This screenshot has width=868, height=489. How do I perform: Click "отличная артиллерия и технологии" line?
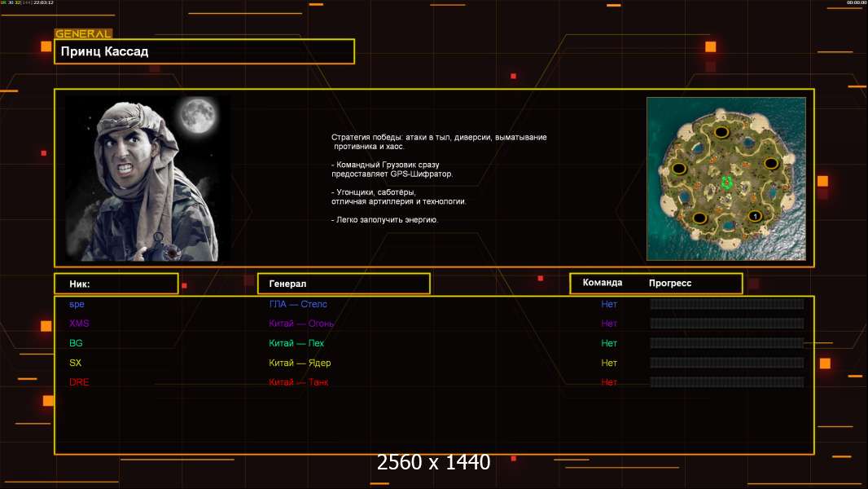399,201
